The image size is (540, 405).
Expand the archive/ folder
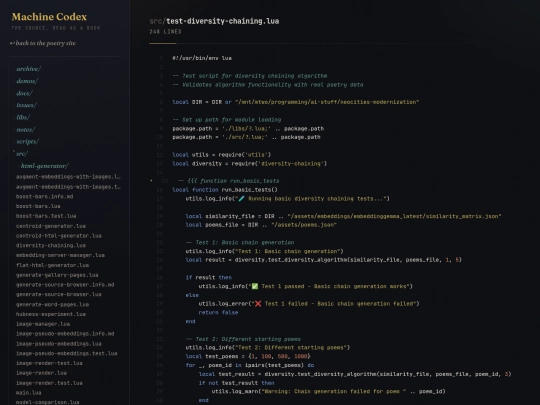click(28, 69)
